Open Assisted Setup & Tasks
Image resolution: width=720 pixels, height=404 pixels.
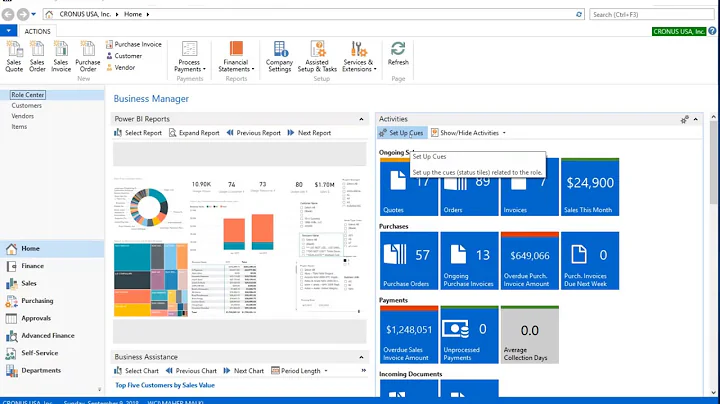[317, 56]
